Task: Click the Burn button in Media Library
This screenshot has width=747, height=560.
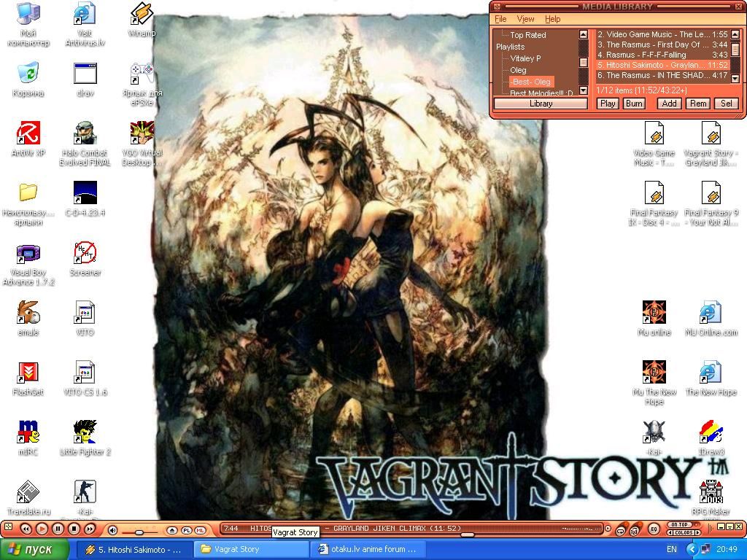Action: (634, 104)
